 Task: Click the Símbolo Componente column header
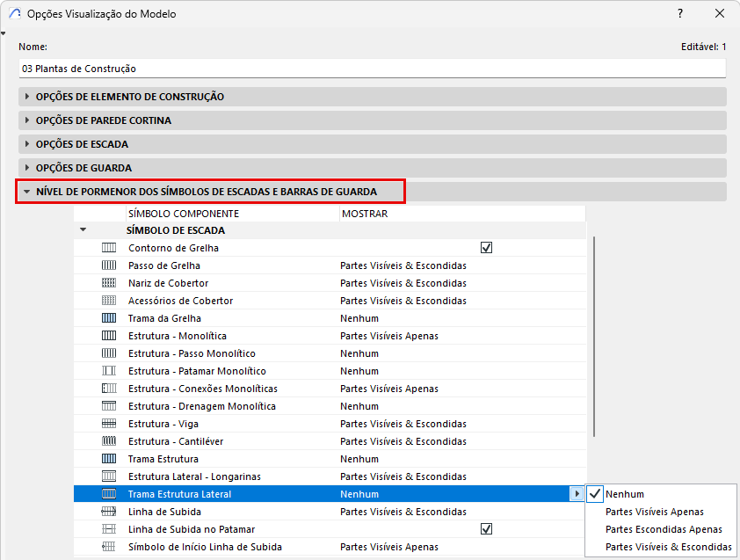[x=232, y=214]
